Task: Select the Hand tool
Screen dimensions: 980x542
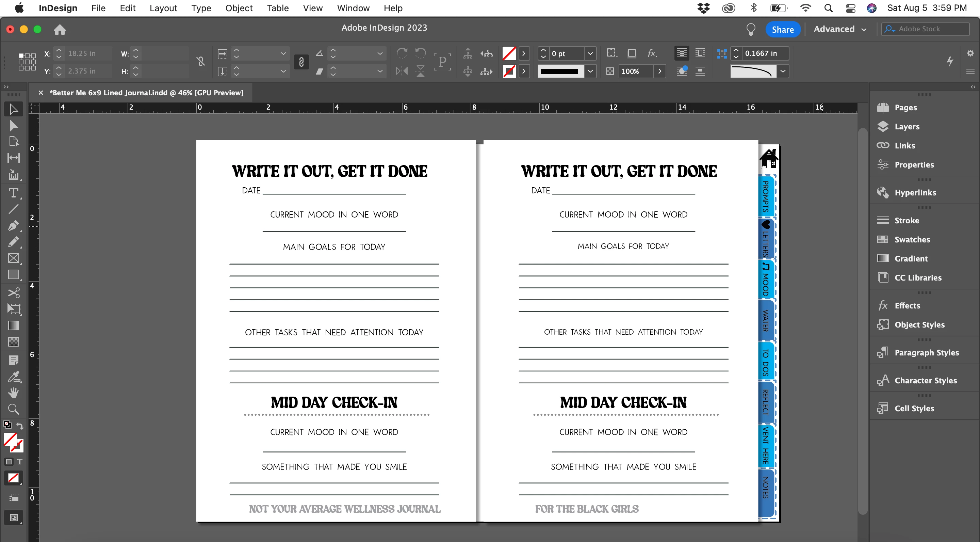Action: click(13, 393)
